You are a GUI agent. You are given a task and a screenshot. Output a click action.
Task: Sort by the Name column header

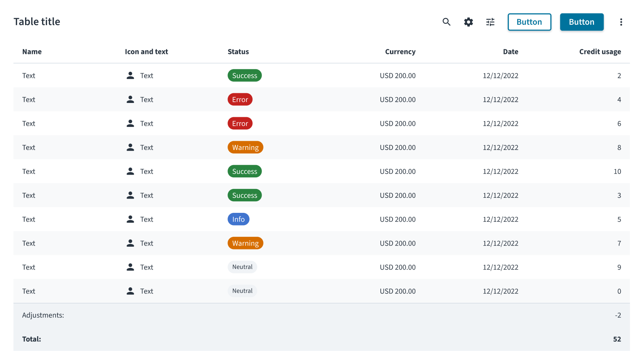coord(32,52)
